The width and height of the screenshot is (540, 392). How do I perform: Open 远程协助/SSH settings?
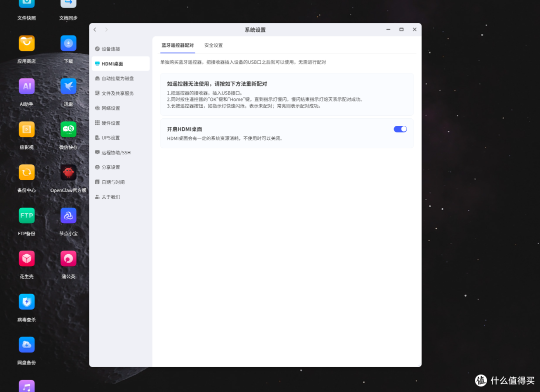click(x=120, y=152)
